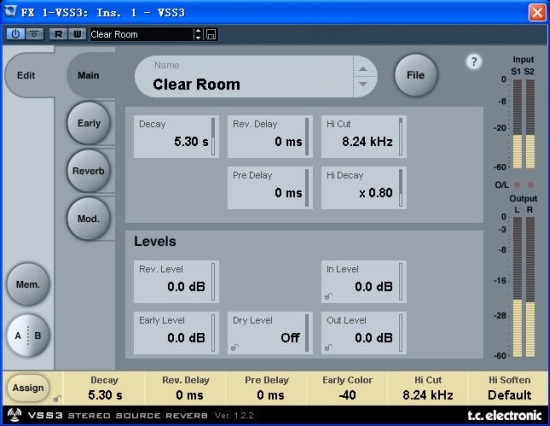
Task: Toggle the lock icon in Out Level box
Action: point(328,347)
